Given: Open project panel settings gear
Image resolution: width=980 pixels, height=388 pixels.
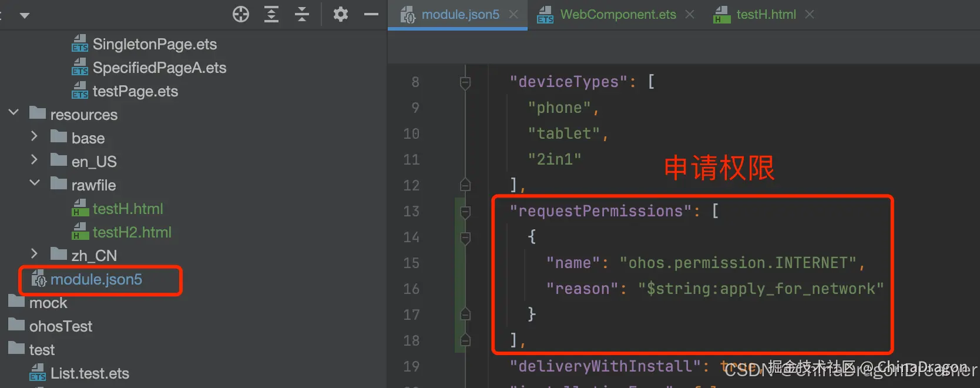Looking at the screenshot, I should (341, 14).
